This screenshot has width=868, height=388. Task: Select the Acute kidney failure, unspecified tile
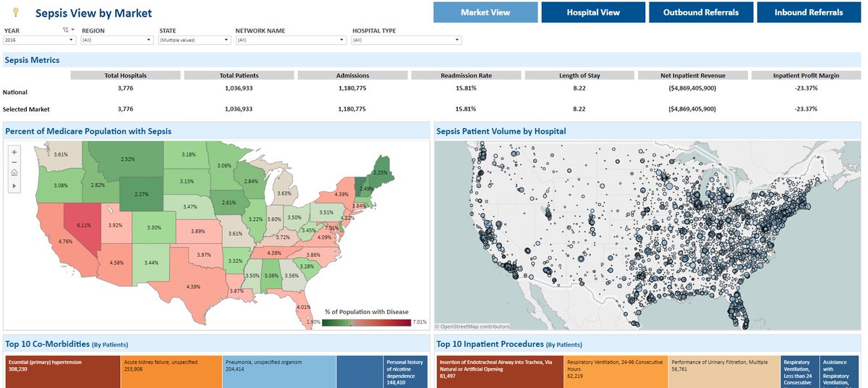point(171,371)
